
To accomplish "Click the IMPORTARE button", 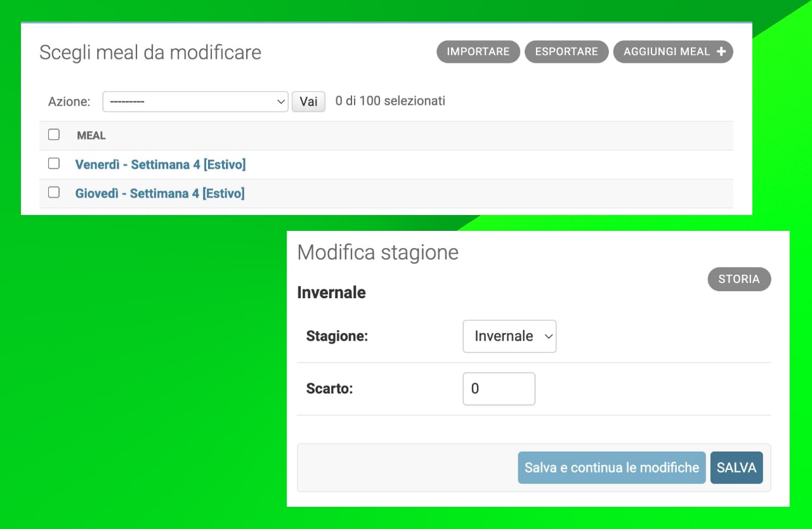I will [478, 51].
